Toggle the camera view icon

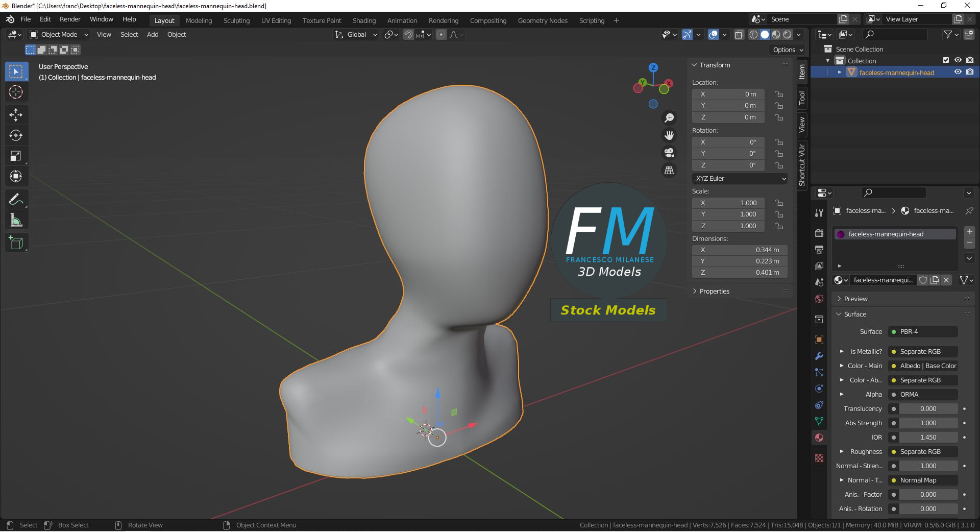click(x=669, y=153)
